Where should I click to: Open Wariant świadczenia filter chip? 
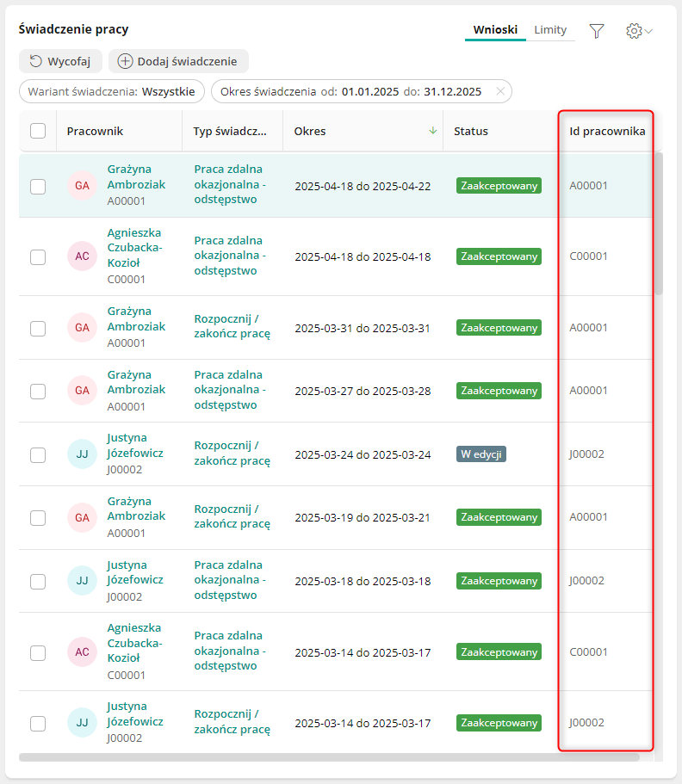coord(112,91)
